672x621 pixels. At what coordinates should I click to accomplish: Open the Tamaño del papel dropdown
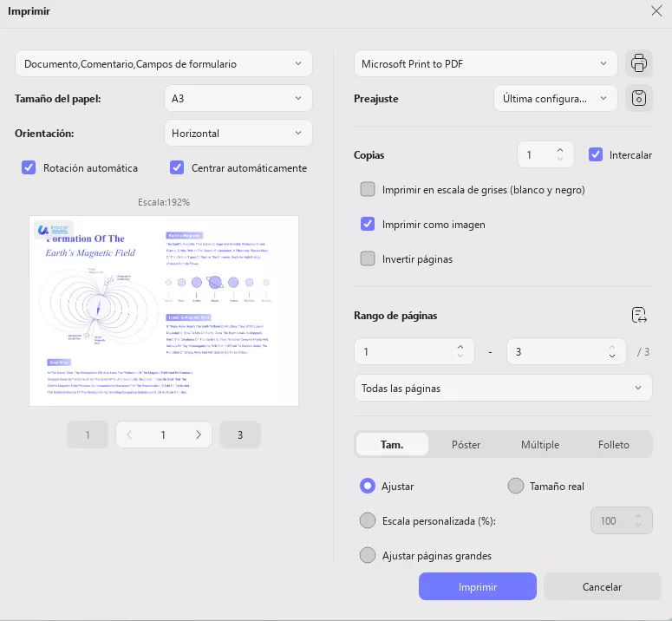[x=238, y=99]
